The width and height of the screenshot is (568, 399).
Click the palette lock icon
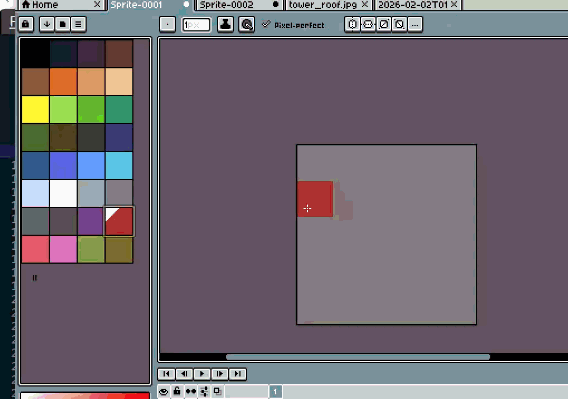[26, 24]
